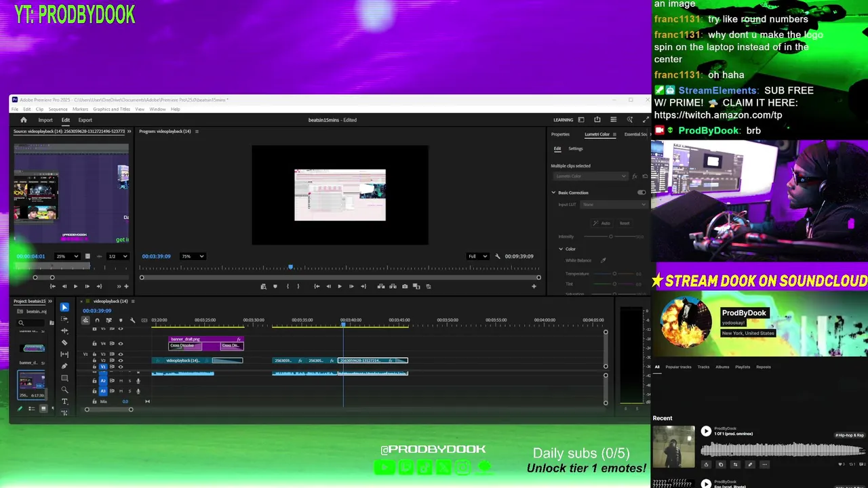Toggle lock on V4 track
This screenshot has width=868, height=488.
[94, 344]
